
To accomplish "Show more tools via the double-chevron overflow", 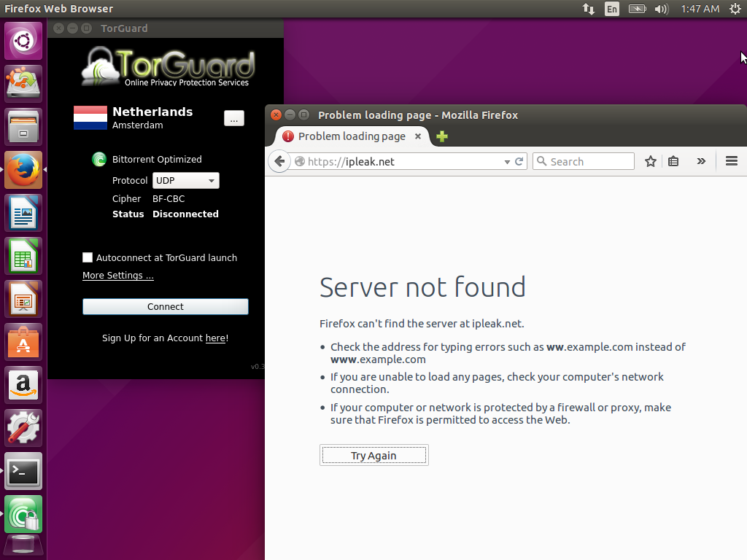I will [x=701, y=161].
